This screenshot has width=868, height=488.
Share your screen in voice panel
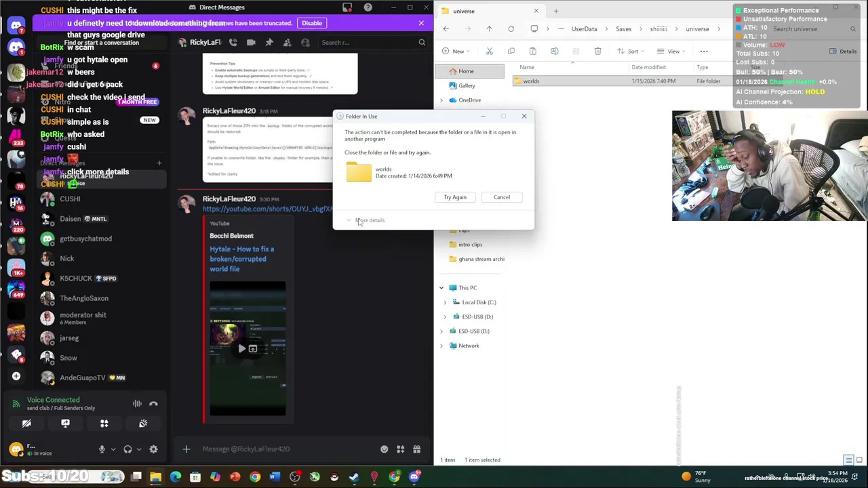tap(65, 424)
